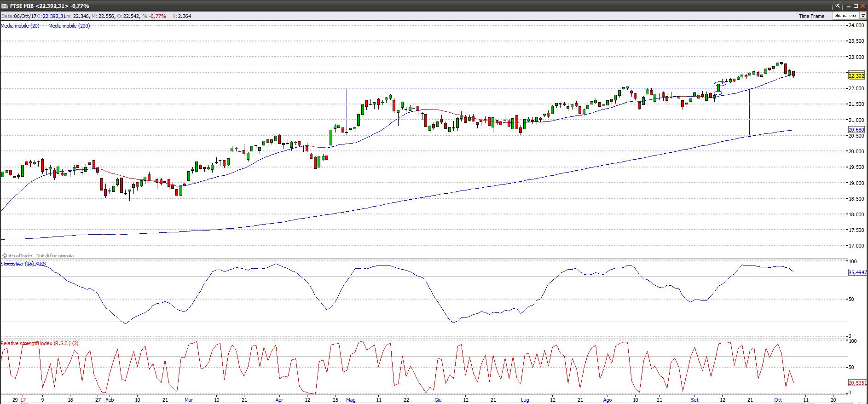Click the Relative strength index (R.S.I.) label

point(40,343)
